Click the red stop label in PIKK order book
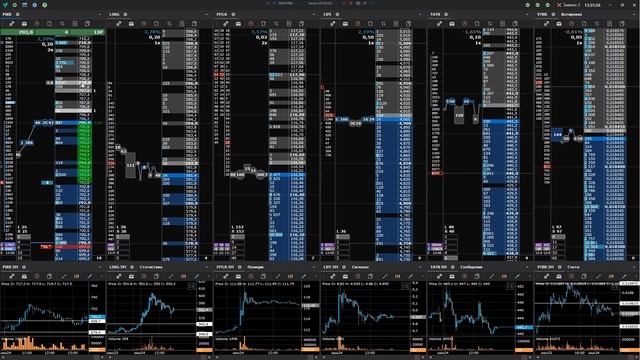This screenshot has width=640, height=360. (46, 247)
